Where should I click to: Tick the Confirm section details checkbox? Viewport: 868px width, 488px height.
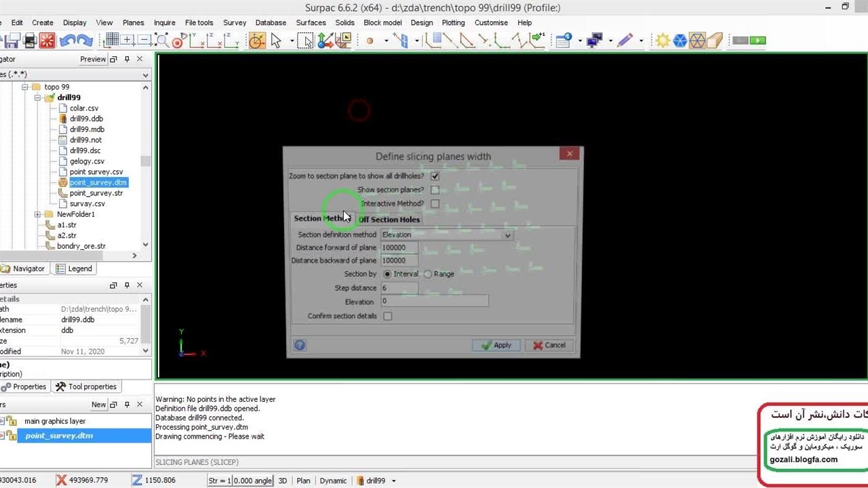(x=387, y=316)
